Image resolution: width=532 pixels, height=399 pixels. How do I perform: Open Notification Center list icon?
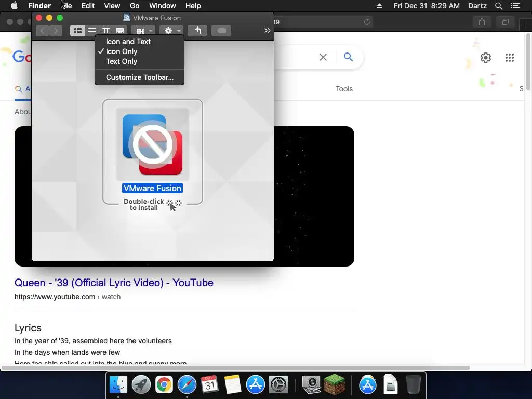coord(515,5)
